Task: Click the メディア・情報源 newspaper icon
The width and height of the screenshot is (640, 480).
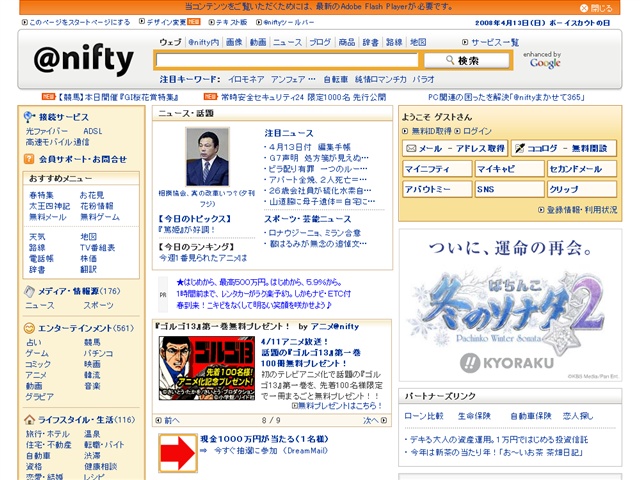Action: (x=29, y=291)
